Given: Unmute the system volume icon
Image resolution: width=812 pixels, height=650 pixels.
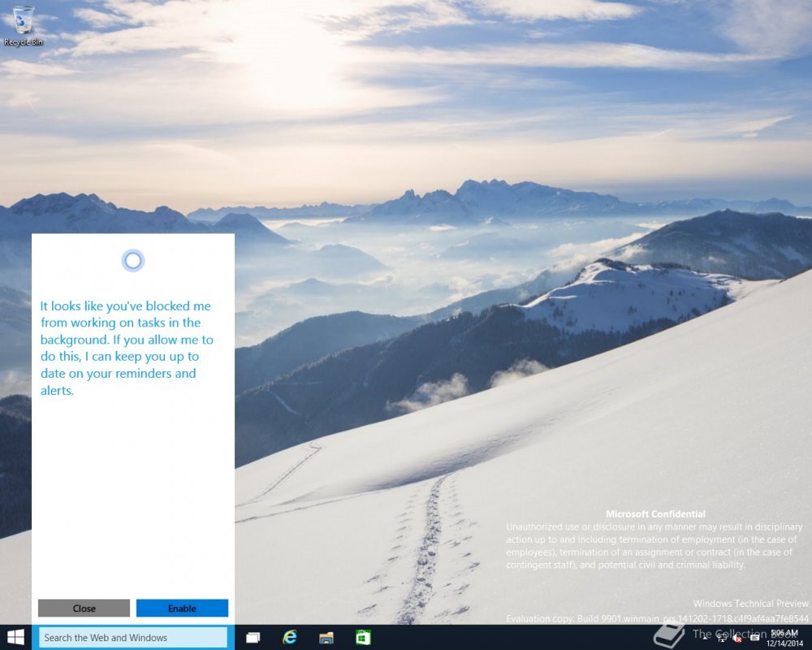Looking at the screenshot, I should click(x=737, y=639).
